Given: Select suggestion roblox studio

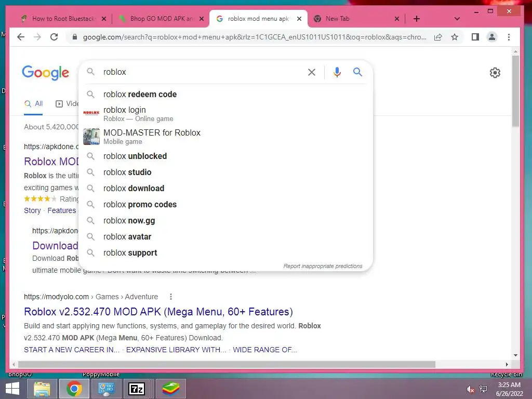Looking at the screenshot, I should click(226, 172).
